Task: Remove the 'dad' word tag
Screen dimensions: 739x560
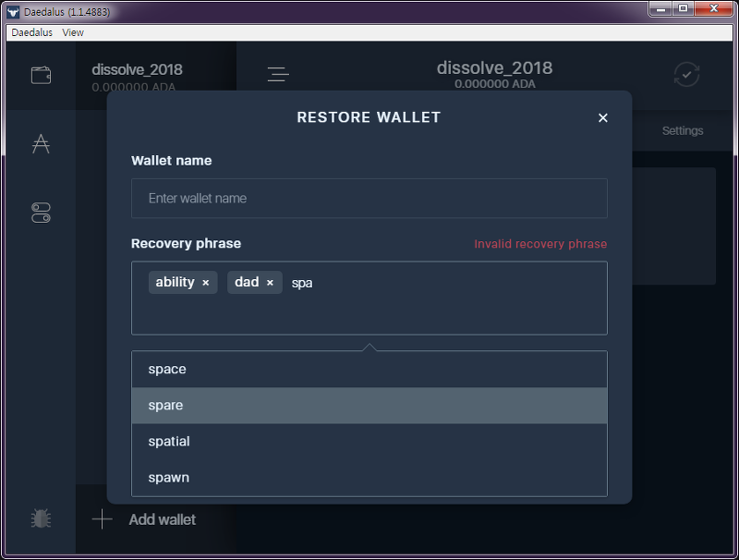Action: 270,283
